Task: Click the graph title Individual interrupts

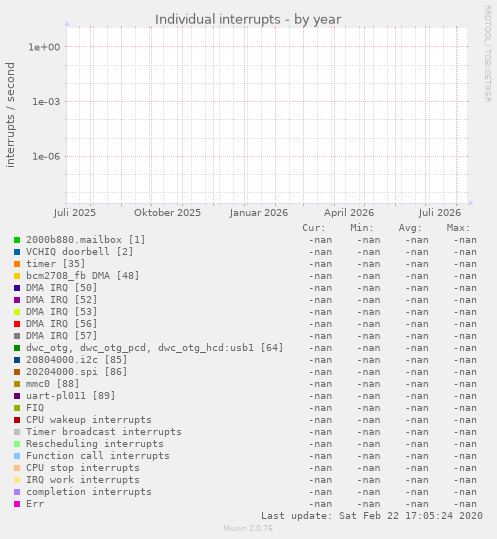Action: click(248, 19)
